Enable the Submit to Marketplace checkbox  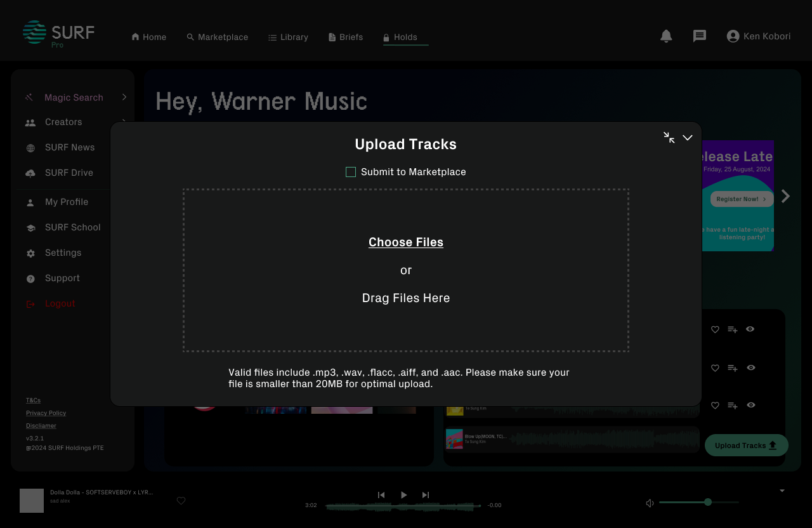click(x=351, y=172)
